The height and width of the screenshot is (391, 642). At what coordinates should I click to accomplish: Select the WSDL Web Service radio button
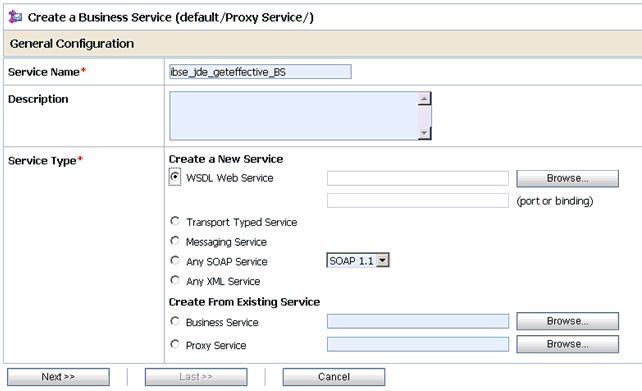tap(175, 177)
